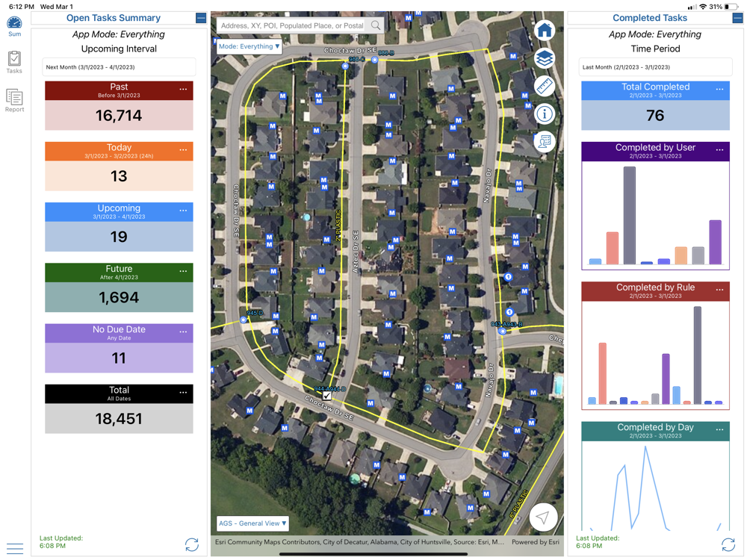Open the Today card options ellipsis
The image size is (747, 560).
click(x=183, y=149)
